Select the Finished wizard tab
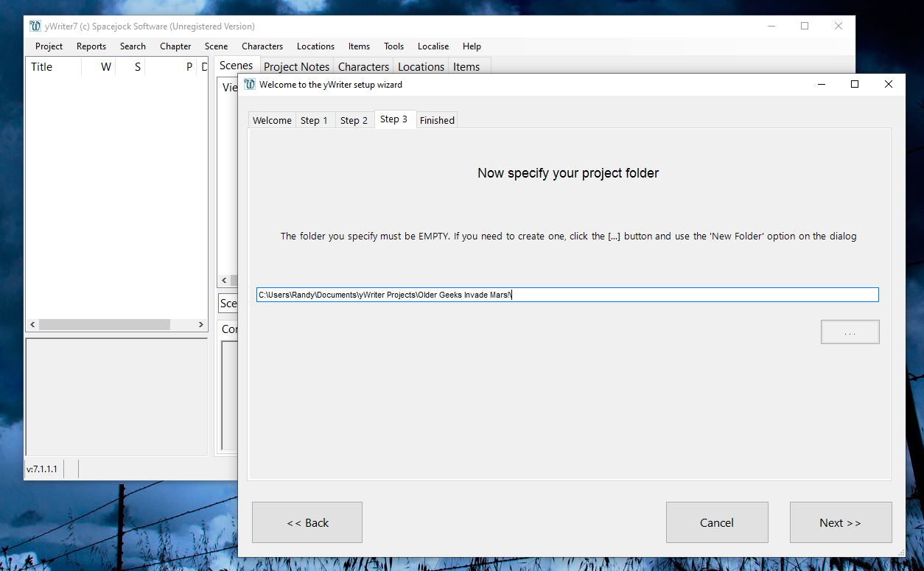This screenshot has height=571, width=924. pos(437,120)
